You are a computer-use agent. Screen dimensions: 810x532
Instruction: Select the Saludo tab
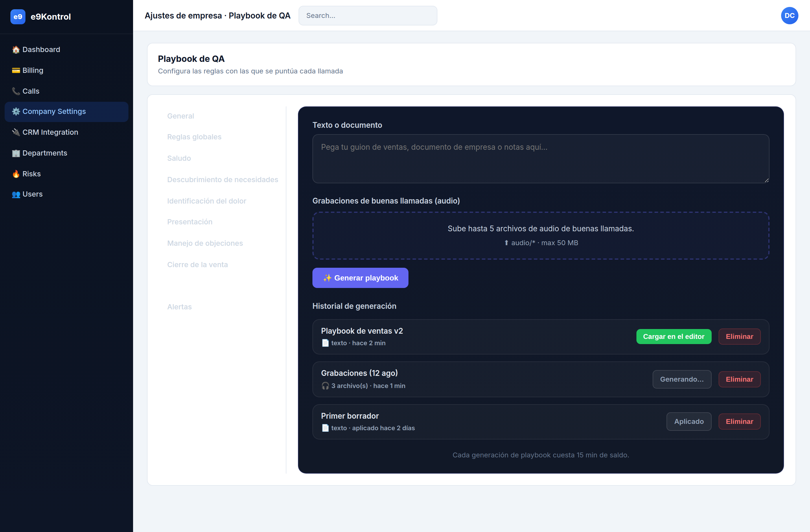[x=179, y=158]
